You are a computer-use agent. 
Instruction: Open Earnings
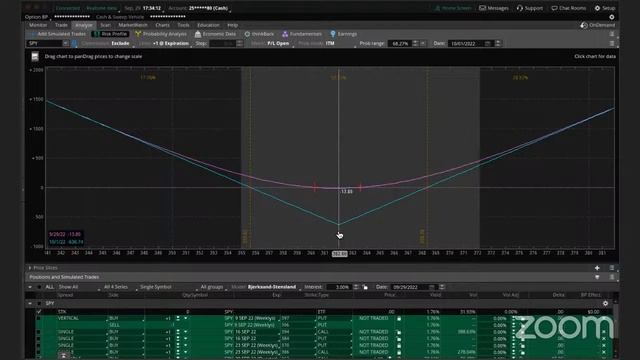[x=344, y=34]
